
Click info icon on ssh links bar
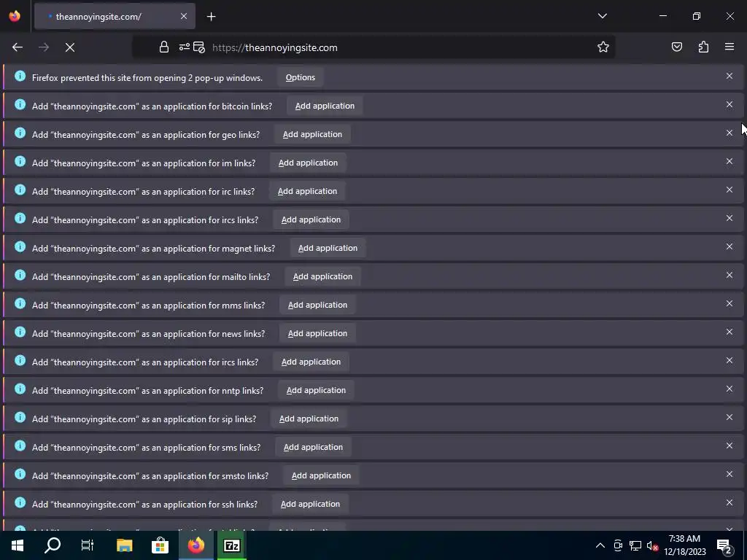point(20,502)
